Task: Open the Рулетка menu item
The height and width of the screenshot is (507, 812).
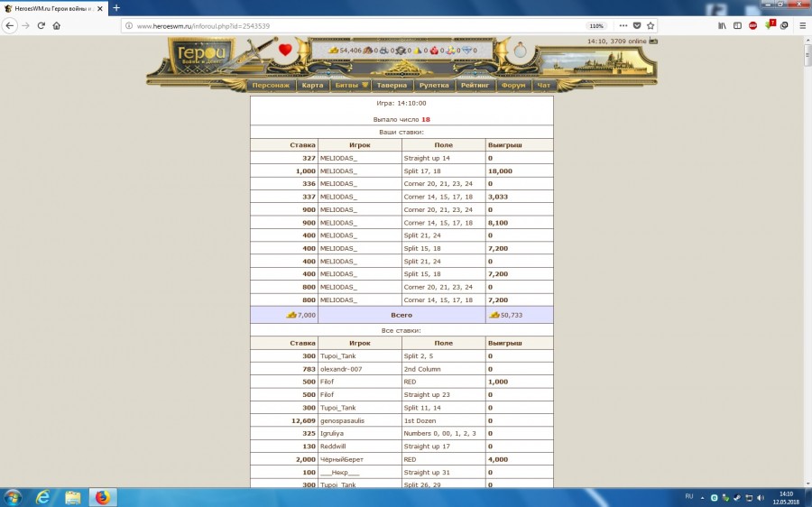Action: [x=434, y=86]
